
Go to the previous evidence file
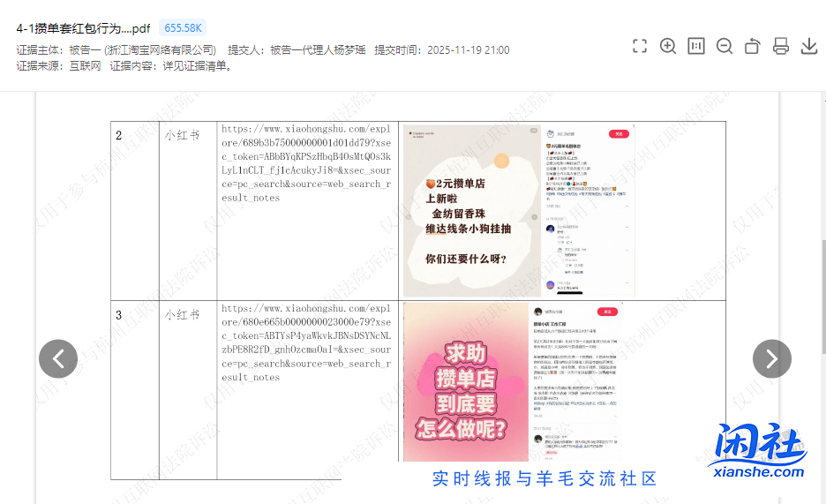tap(58, 358)
